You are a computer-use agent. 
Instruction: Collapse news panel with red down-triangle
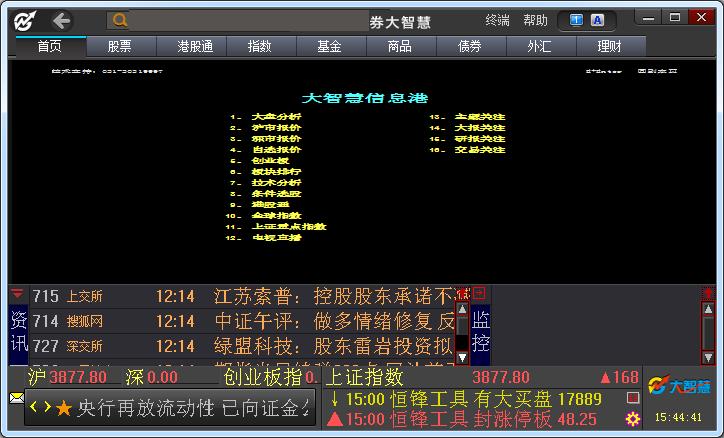click(x=17, y=294)
